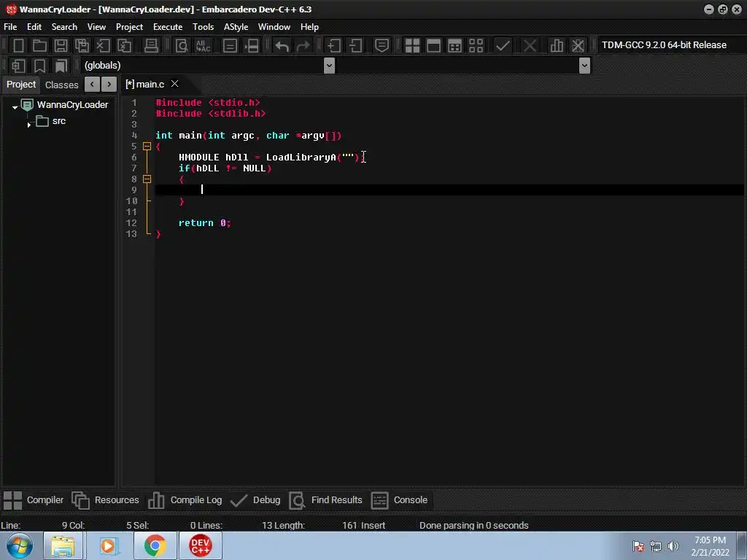The width and height of the screenshot is (747, 560).
Task: Click the New file toolbar icon
Action: 18,46
